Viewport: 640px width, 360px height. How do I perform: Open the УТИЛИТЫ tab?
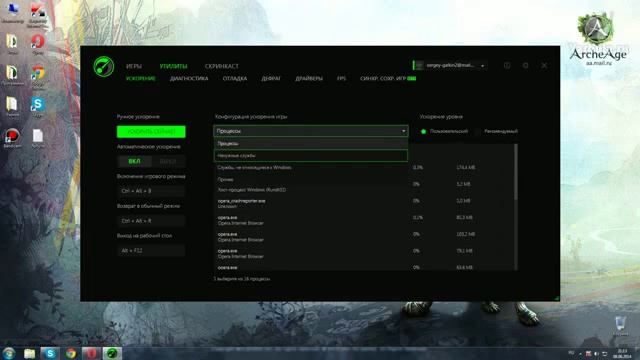click(173, 66)
